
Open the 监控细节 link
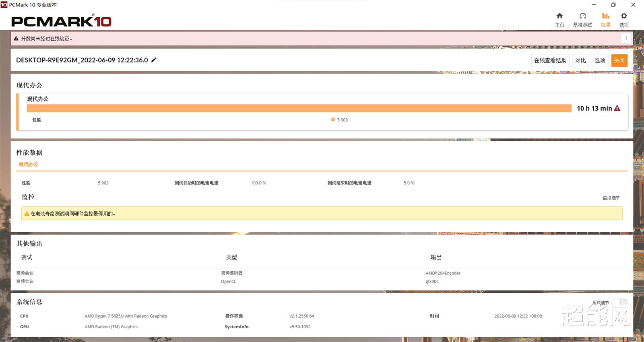(611, 198)
